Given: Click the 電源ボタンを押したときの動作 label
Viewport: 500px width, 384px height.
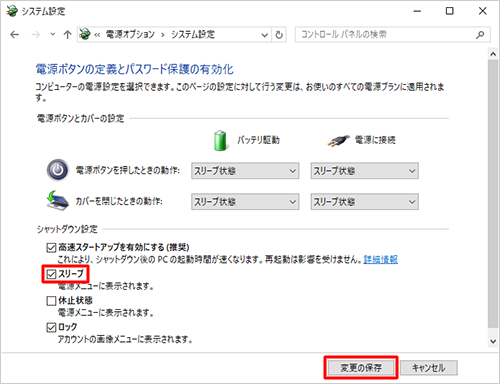Looking at the screenshot, I should coord(128,170).
